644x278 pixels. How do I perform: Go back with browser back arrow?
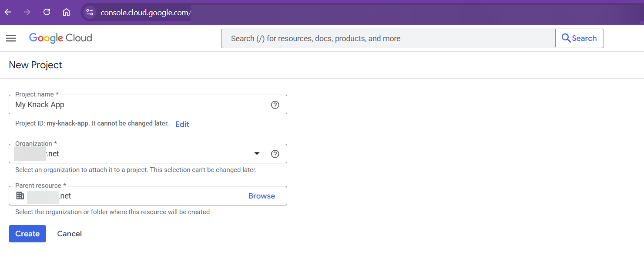point(7,12)
